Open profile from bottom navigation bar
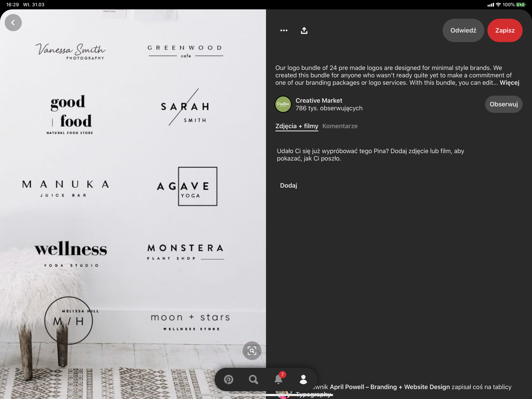The image size is (532, 399). click(x=303, y=380)
